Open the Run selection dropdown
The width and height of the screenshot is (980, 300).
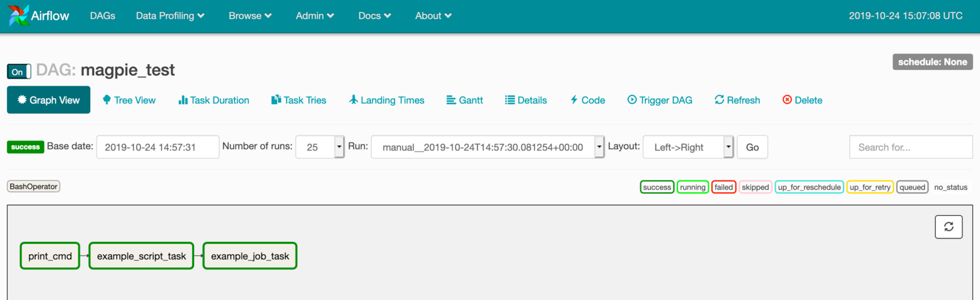click(x=487, y=147)
